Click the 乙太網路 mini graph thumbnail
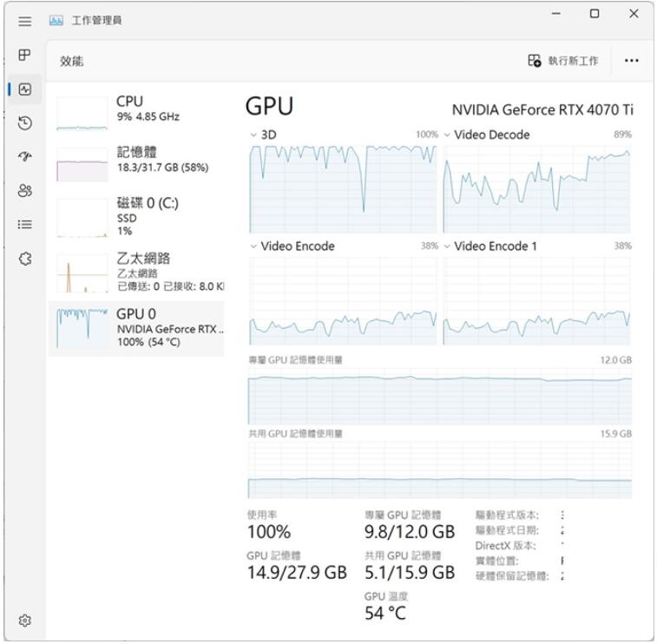The width and height of the screenshot is (657, 644). pyautogui.click(x=82, y=273)
